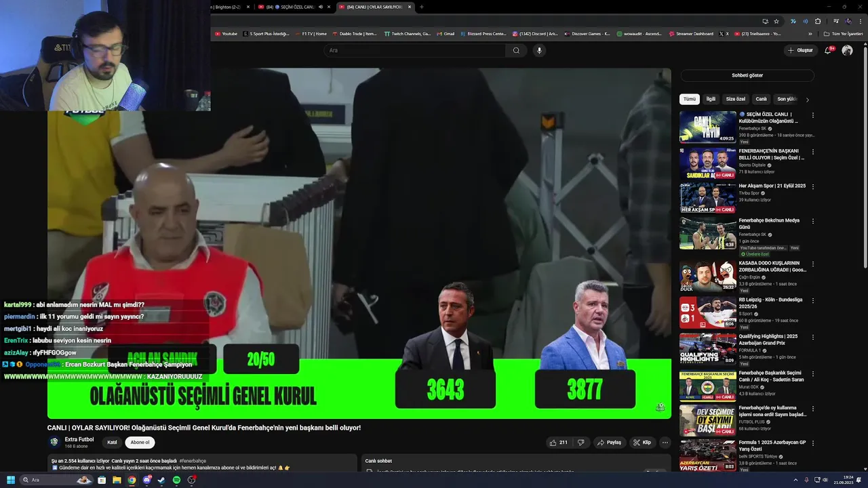Open options menu for FENERBAHÇE'NİN BAŞKANI video
868x488 pixels.
coord(812,151)
